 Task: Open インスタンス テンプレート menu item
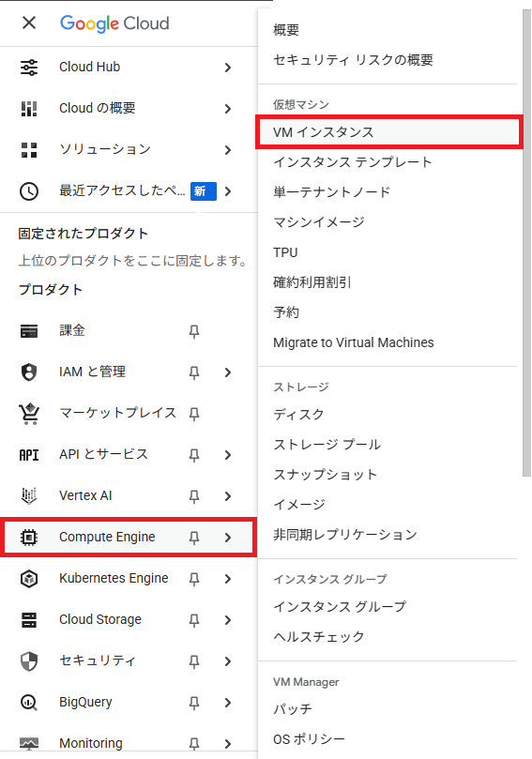[x=353, y=161]
